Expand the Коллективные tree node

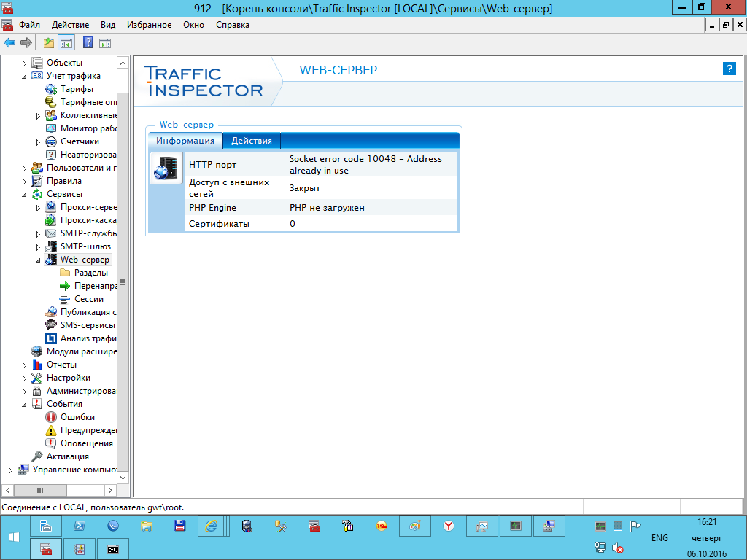coord(38,116)
